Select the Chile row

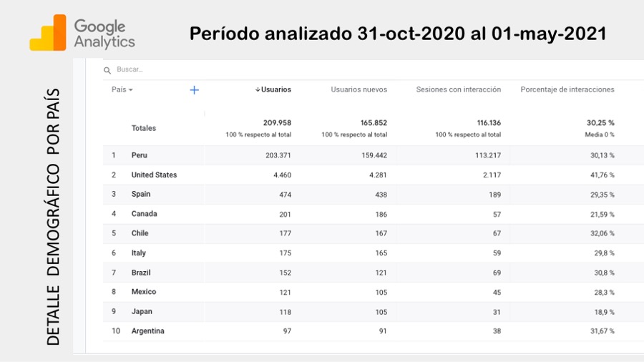[x=140, y=233]
